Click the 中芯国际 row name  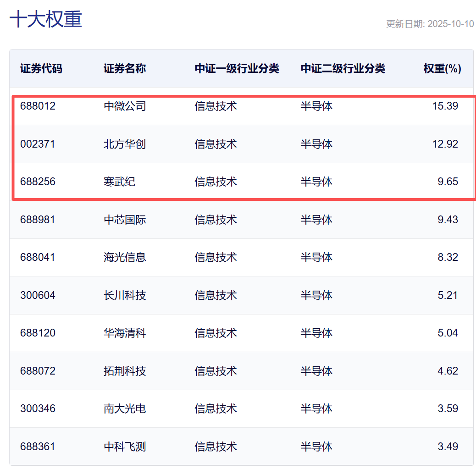(125, 220)
